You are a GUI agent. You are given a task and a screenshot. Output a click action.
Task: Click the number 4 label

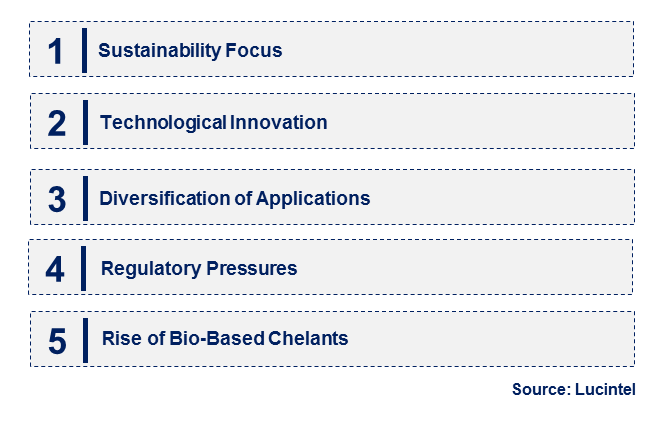point(55,269)
